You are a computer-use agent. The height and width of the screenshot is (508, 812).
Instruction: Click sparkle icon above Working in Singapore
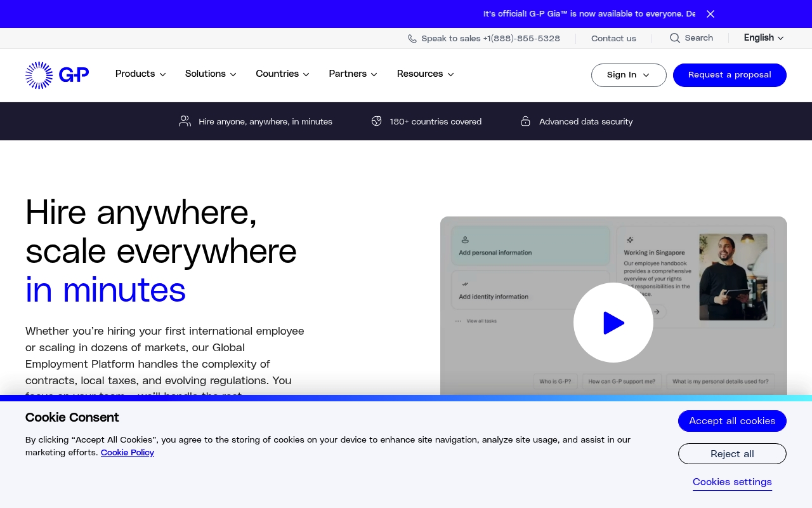point(630,240)
